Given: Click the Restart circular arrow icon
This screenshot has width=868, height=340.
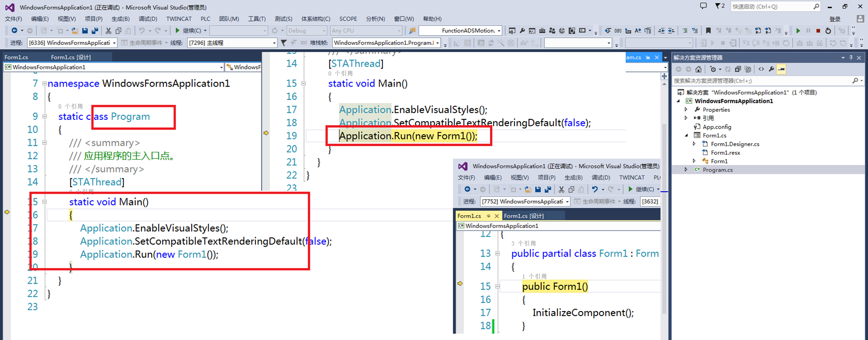Looking at the screenshot, I should pyautogui.click(x=828, y=31).
